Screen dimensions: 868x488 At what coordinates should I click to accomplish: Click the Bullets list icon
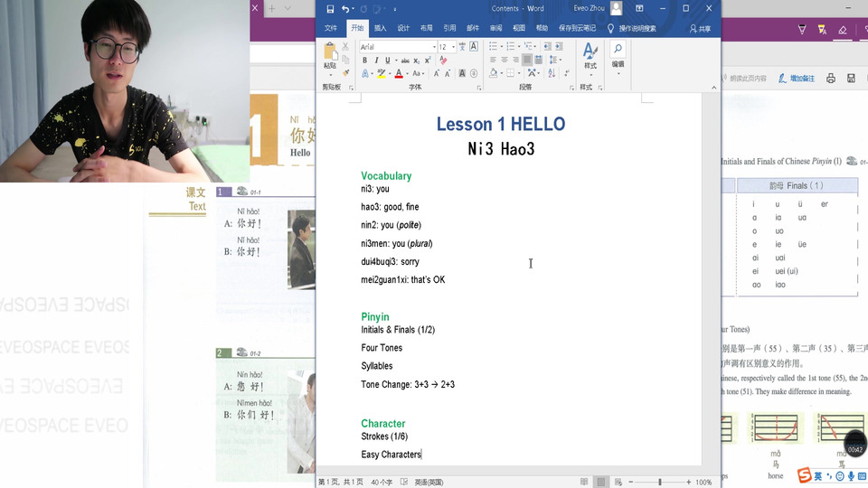tap(493, 46)
